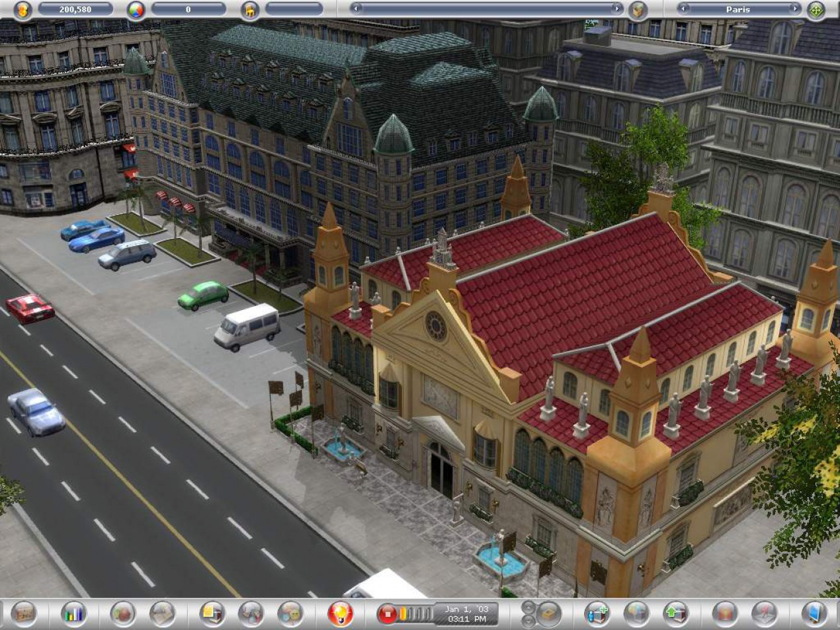Click the red-orange box icon in bottom bar
Viewport: 840px width, 630px height.
726,614
